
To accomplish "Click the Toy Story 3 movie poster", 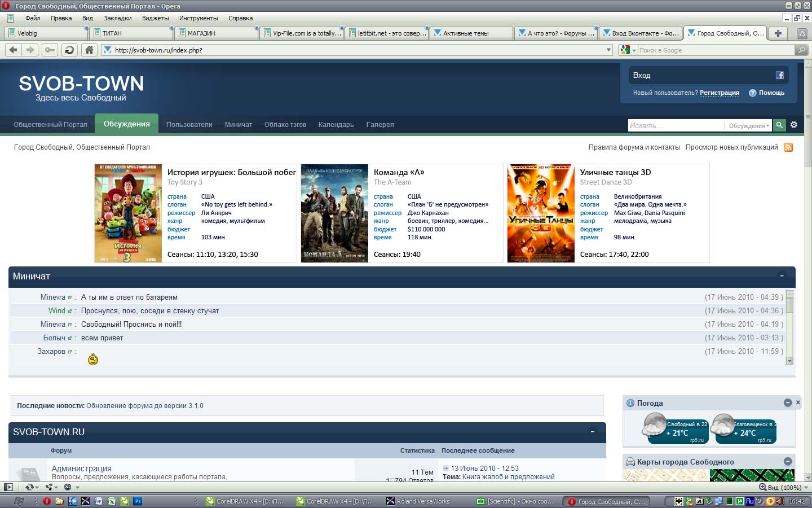I will click(129, 213).
